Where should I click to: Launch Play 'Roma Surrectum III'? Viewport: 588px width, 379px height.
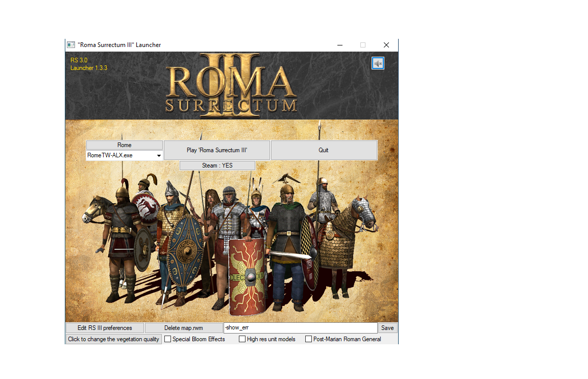point(217,150)
